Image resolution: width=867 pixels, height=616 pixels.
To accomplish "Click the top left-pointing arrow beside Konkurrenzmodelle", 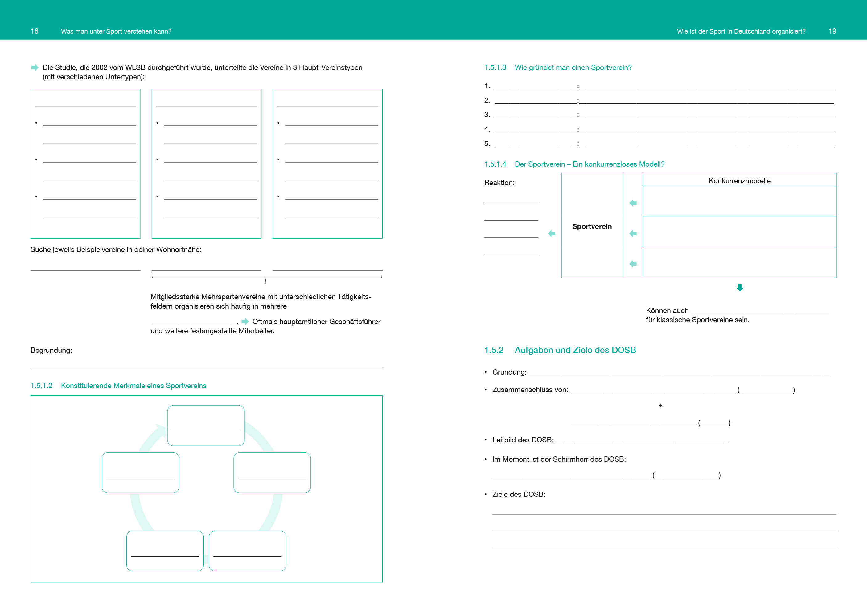I will [x=633, y=203].
